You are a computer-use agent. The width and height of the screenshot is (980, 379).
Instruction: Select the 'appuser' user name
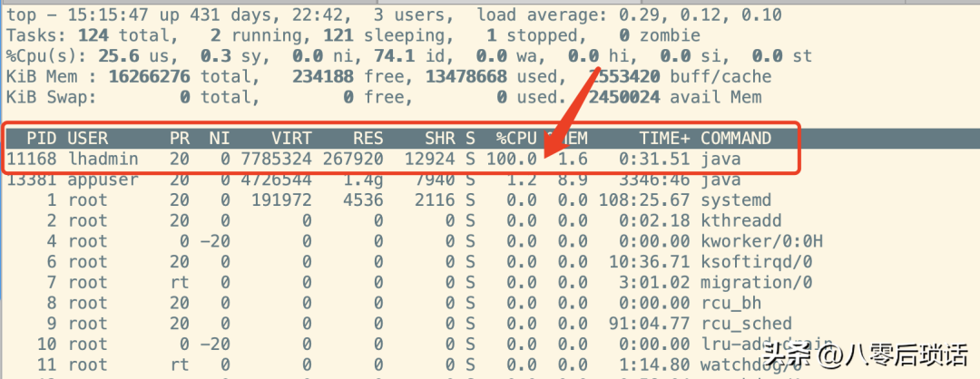pos(103,180)
